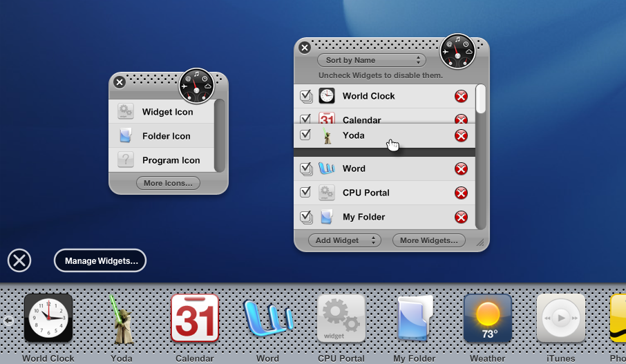The width and height of the screenshot is (626, 364).
Task: Close the dock with the circled X
Action: tap(19, 260)
